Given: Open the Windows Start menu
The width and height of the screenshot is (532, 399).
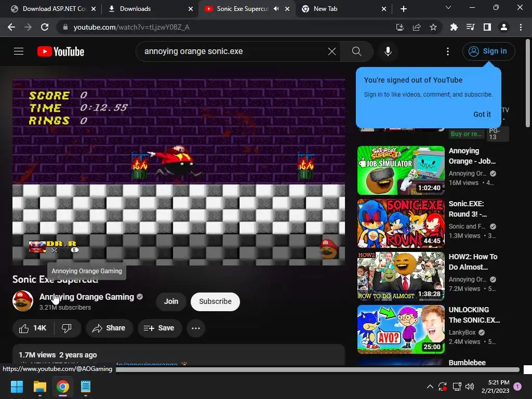Looking at the screenshot, I should click(17, 387).
